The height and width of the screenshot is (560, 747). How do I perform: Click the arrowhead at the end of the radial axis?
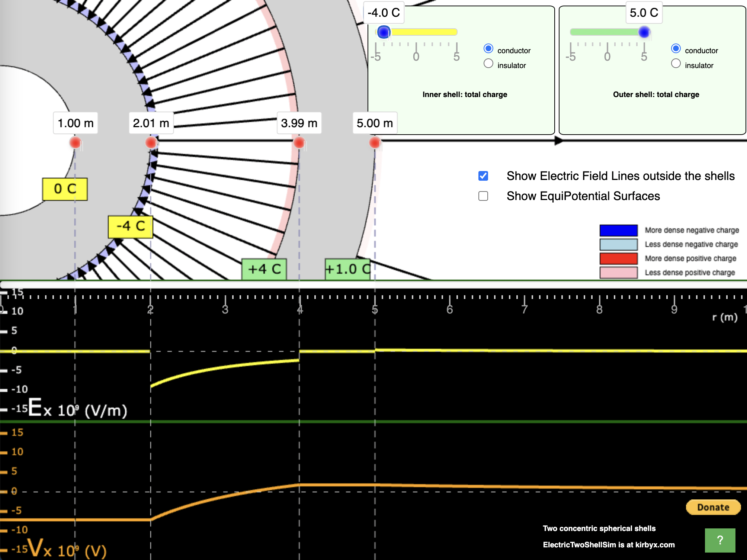click(x=558, y=141)
